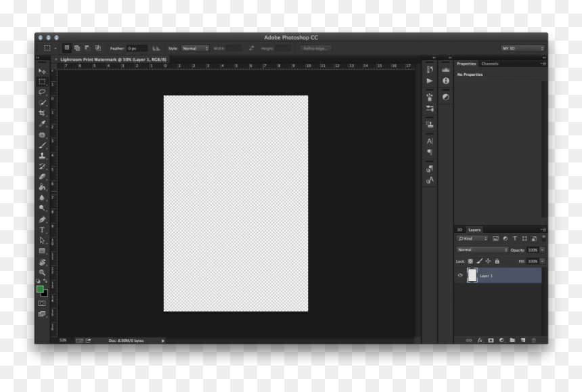Enable Add to Selection mode
The height and width of the screenshot is (392, 582).
(x=77, y=48)
